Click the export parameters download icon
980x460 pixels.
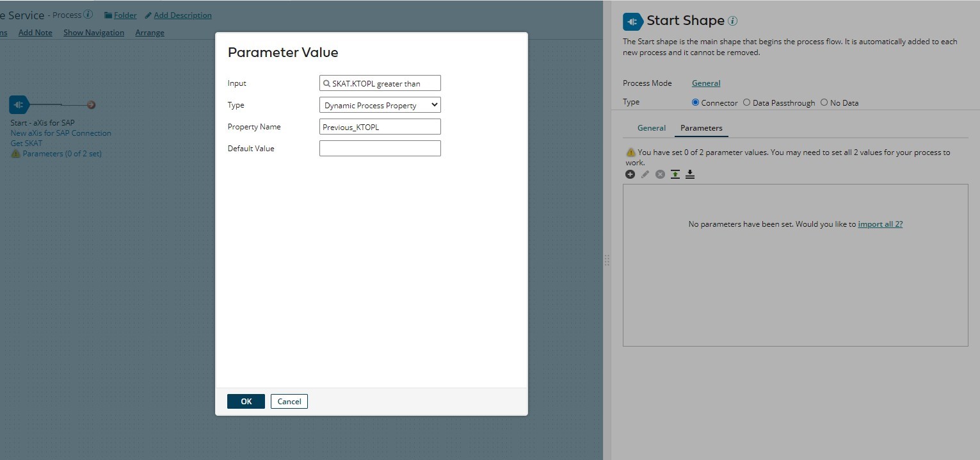tap(690, 174)
